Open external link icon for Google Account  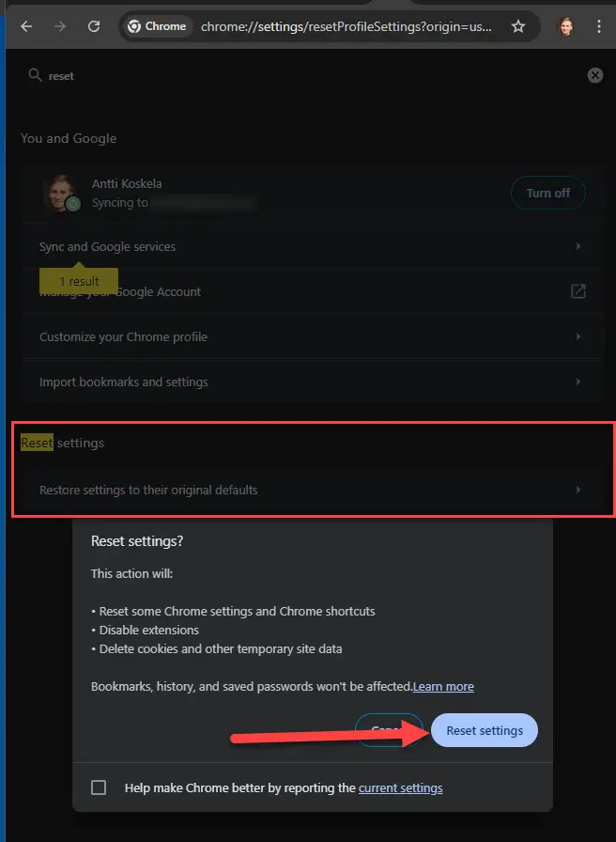pos(577,291)
